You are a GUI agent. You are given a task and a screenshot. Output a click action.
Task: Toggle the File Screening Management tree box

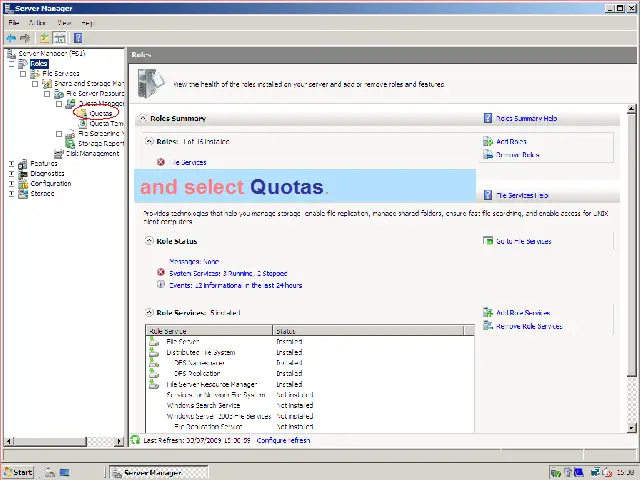(x=59, y=134)
